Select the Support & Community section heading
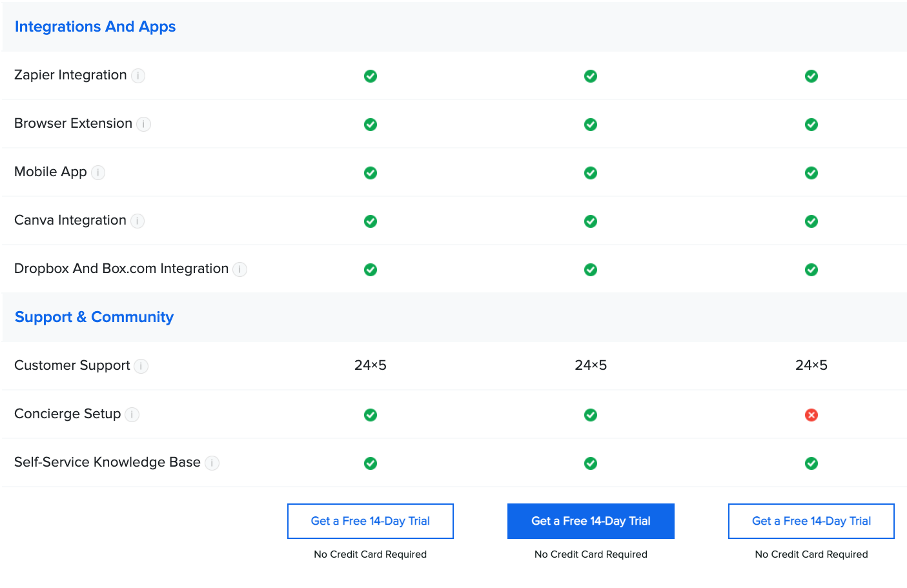The image size is (907, 588). tap(94, 317)
